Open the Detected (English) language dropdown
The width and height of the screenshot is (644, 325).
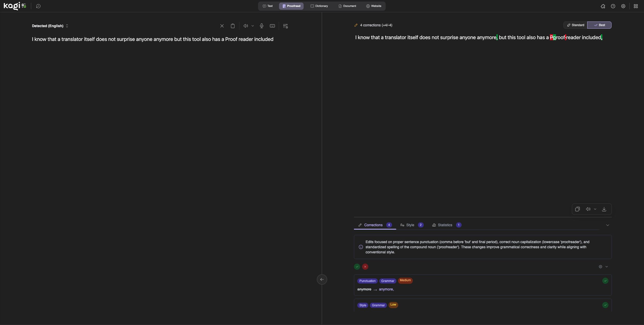click(50, 26)
